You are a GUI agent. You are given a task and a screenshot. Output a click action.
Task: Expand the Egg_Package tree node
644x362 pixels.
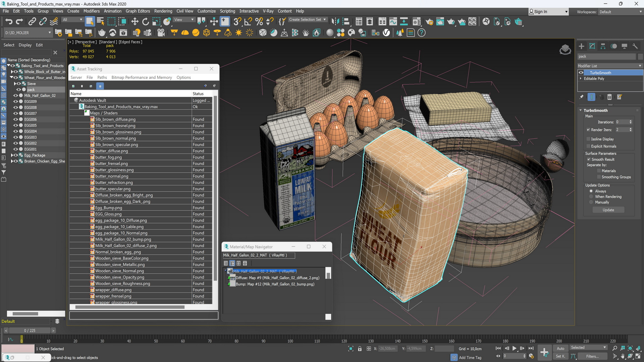12,155
